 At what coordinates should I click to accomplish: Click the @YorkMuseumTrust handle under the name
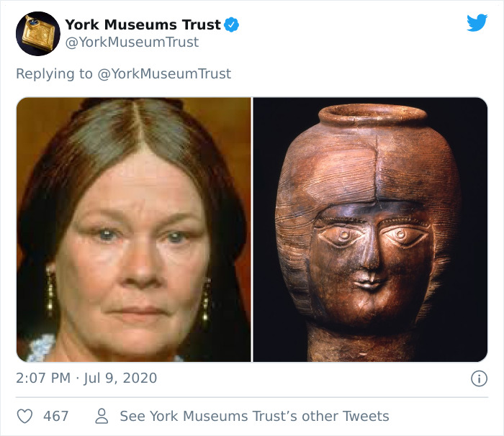132,42
